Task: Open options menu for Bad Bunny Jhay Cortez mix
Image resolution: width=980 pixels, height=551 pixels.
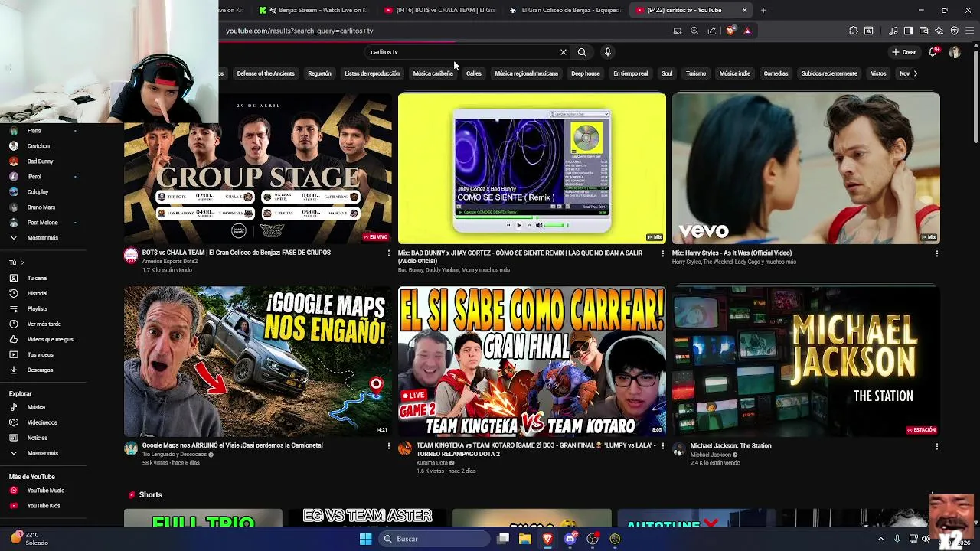Action: click(x=663, y=253)
